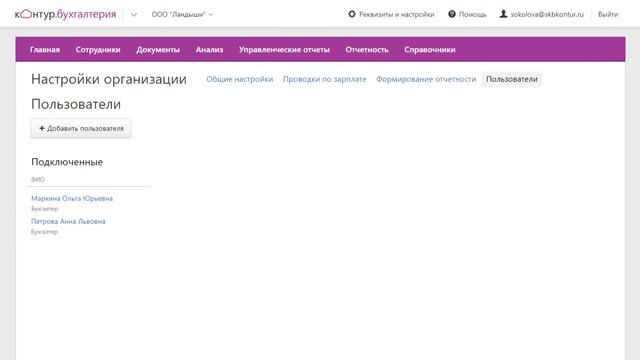Open the Справочники menu item
640x360 pixels.
tap(430, 49)
